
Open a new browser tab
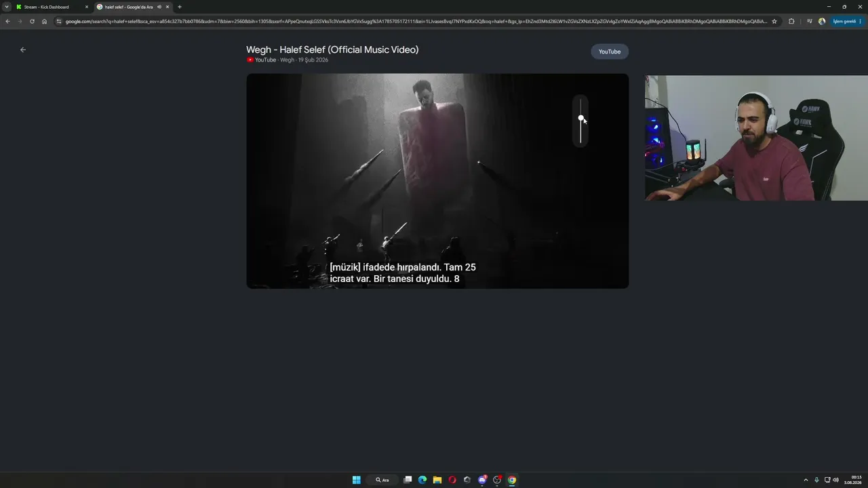click(180, 7)
